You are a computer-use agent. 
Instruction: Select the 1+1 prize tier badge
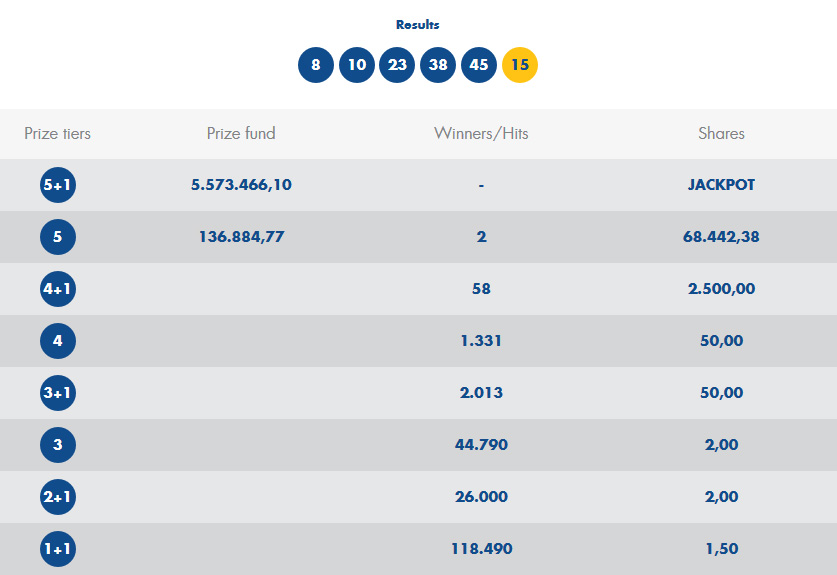click(58, 549)
